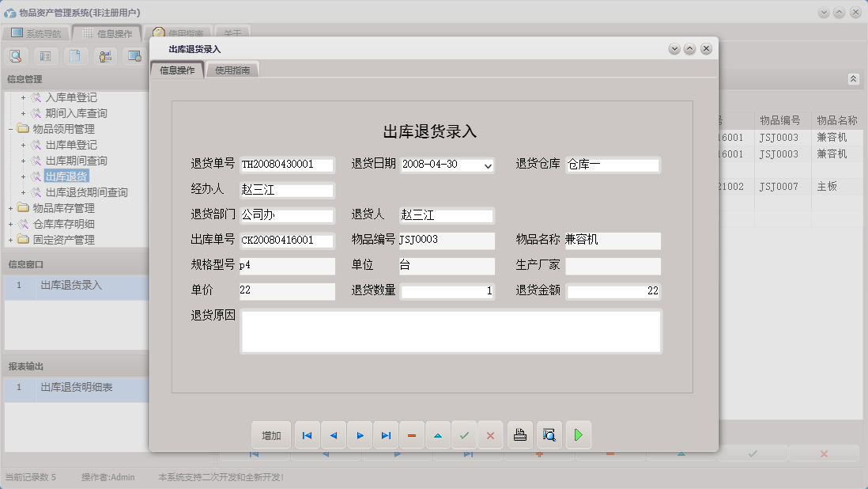Click the 增加 button
Image resolution: width=868 pixels, height=489 pixels.
[x=271, y=434]
